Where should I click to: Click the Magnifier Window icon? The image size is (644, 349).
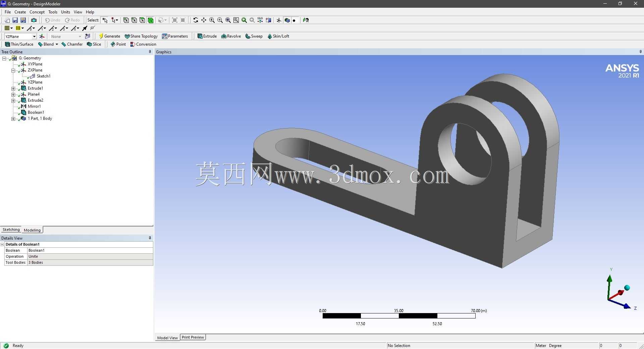236,20
